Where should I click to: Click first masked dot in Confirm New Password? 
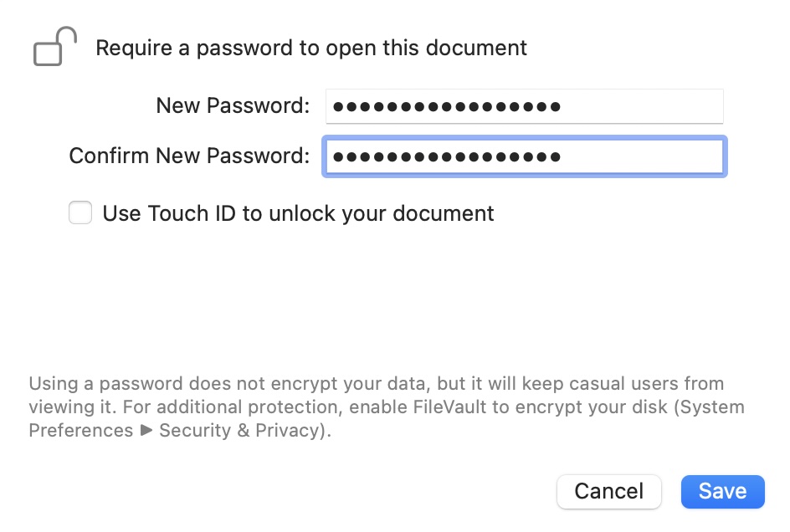tap(338, 157)
